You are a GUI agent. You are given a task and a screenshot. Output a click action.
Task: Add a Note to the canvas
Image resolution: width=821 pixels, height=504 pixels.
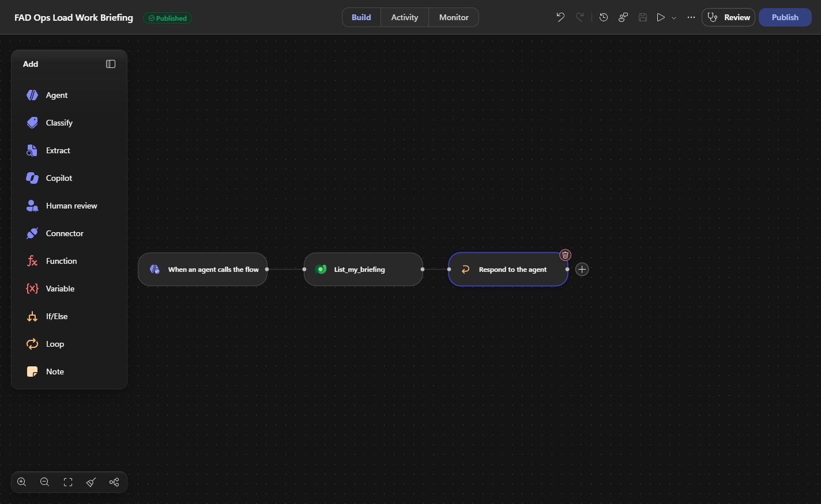[69, 372]
